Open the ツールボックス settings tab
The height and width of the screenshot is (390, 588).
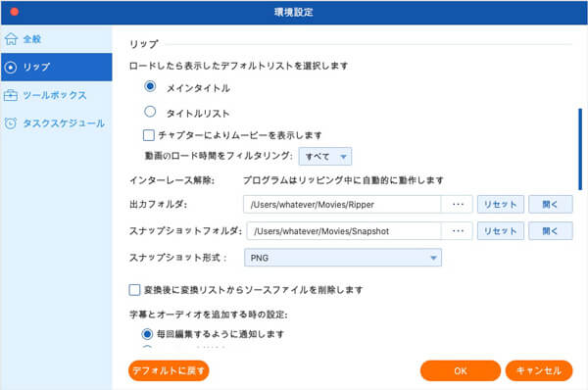tap(56, 95)
